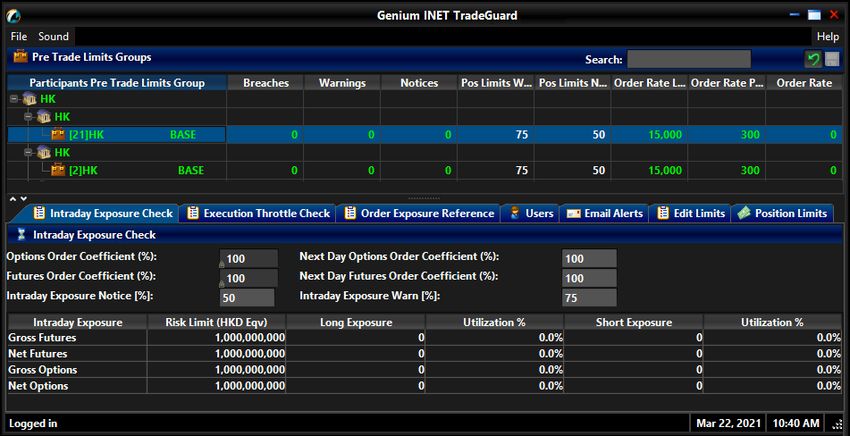Click the Participants Pre Trade Limits Group column header
This screenshot has width=850, height=436.
pyautogui.click(x=117, y=83)
